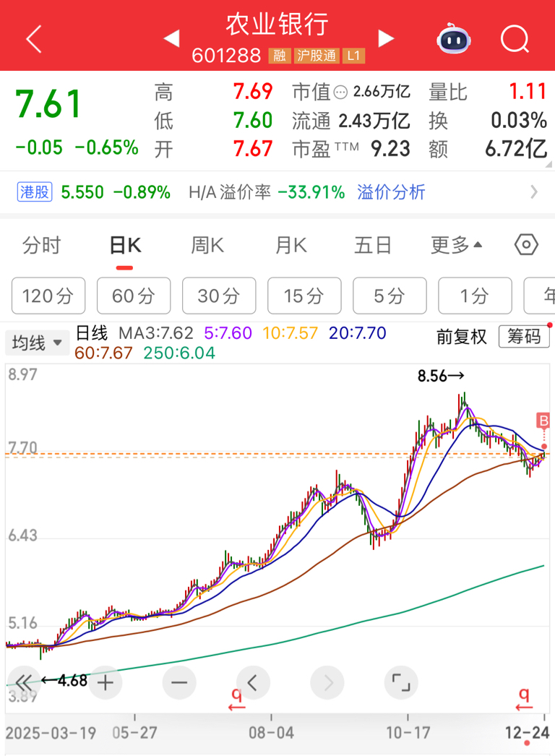The width and height of the screenshot is (555, 756).
Task: Select the 30分 period button
Action: (x=219, y=296)
